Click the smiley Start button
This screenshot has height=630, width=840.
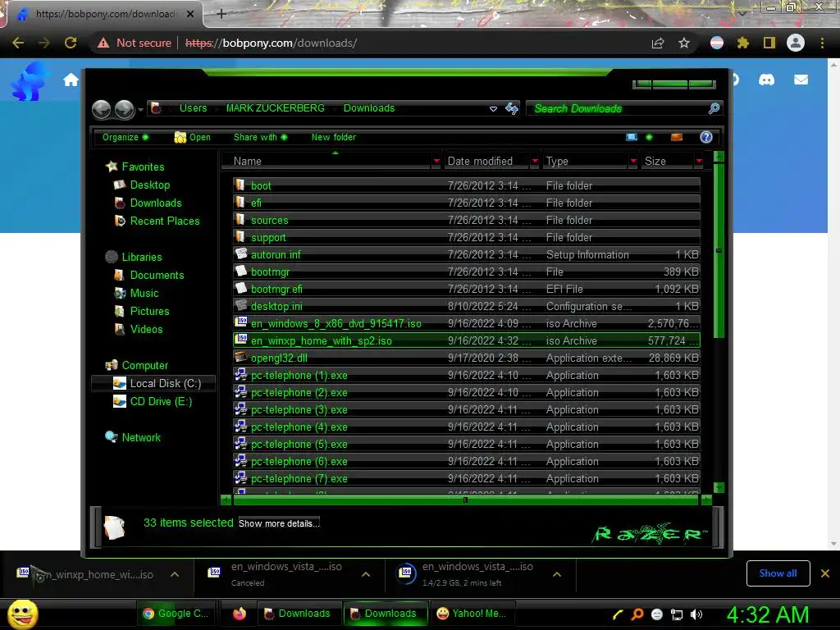click(22, 614)
